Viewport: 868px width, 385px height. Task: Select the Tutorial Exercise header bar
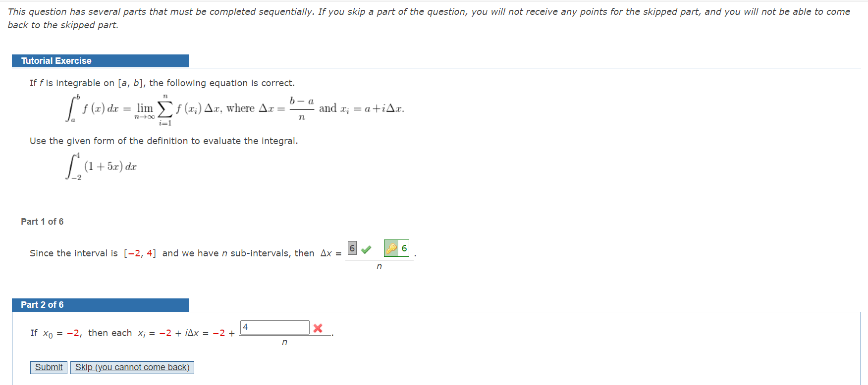(x=100, y=60)
